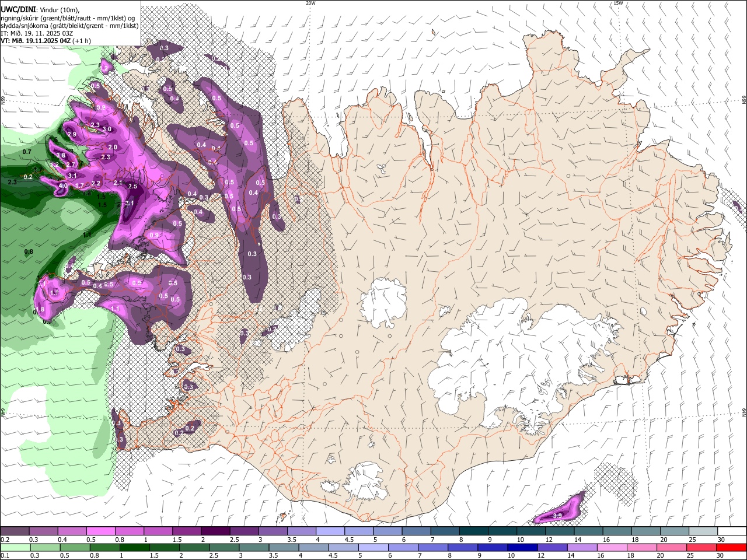Click the 'IT: Mið. 19. 11. 2025 03Z' line
The height and width of the screenshot is (560, 747).
pos(37,33)
